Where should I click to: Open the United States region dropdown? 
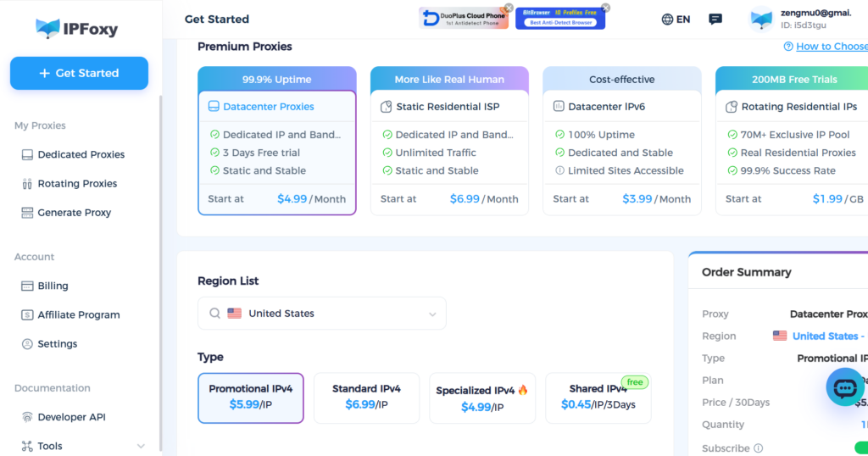(x=321, y=314)
